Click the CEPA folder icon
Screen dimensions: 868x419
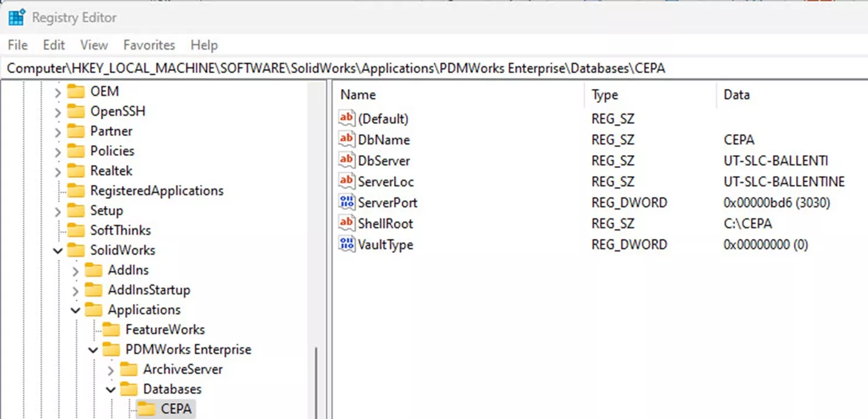point(146,408)
